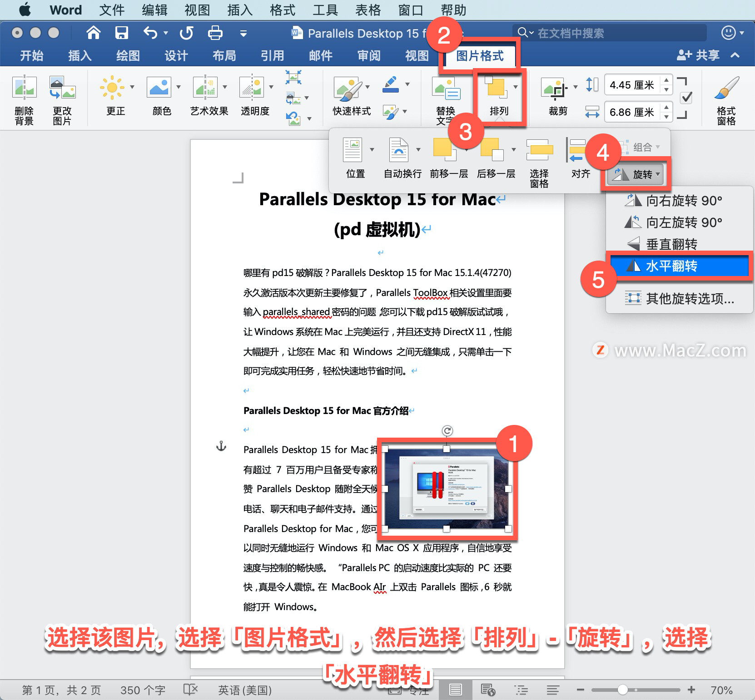Click the zoom out minus button
Viewport: 755px width, 700px height.
pos(580,690)
